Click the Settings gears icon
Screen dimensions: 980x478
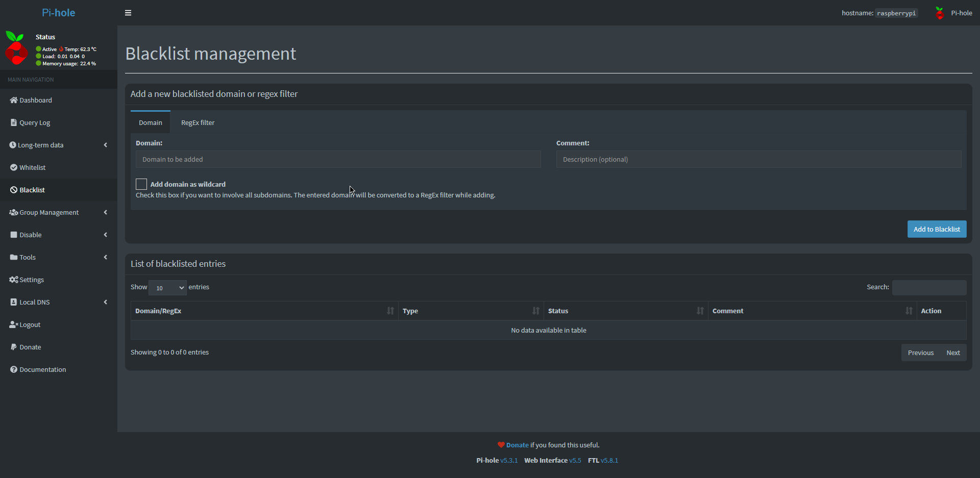point(14,280)
